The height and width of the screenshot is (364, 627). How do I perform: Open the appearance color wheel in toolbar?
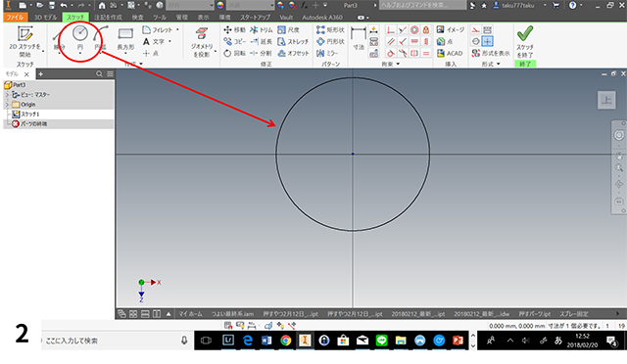(x=220, y=5)
